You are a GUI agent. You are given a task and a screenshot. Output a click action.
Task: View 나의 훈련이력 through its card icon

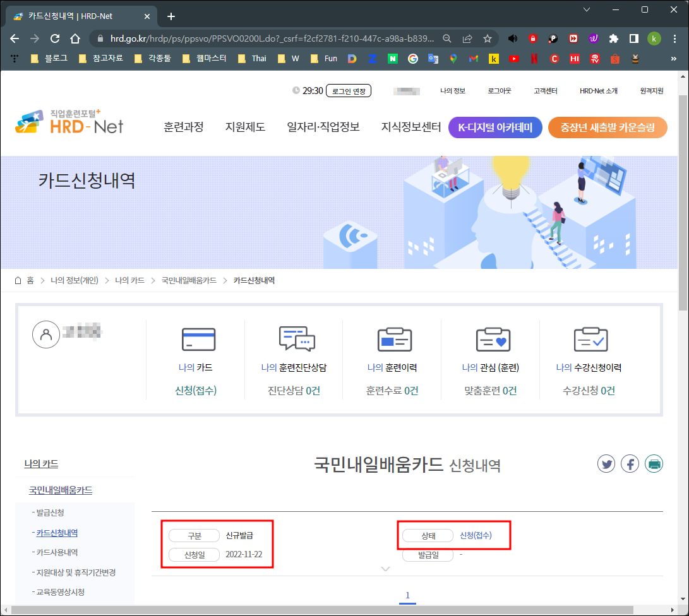[394, 339]
